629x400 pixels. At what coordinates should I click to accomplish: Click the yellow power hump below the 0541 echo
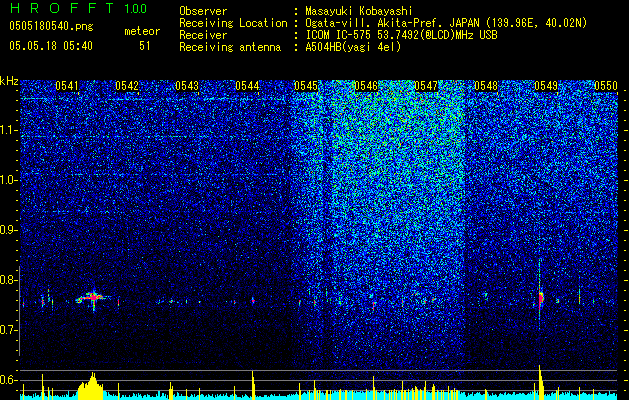[x=91, y=386]
